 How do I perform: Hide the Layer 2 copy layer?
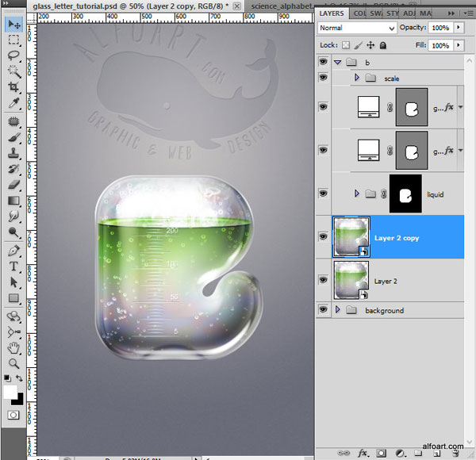pyautogui.click(x=323, y=236)
